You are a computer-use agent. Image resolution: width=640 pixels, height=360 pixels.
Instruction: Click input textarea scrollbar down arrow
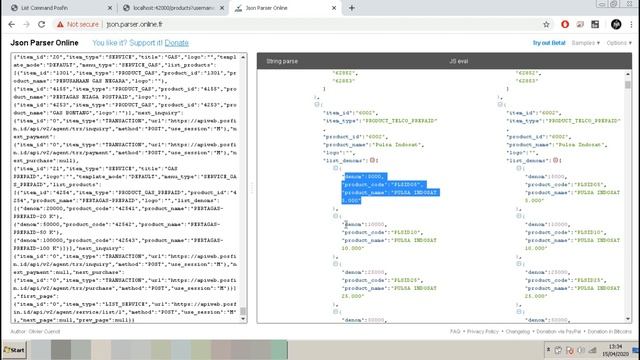coord(243,319)
